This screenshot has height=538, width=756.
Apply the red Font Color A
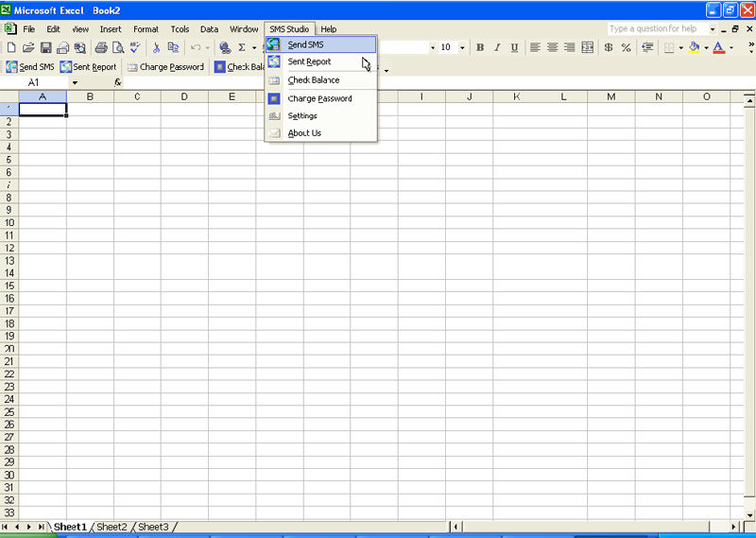click(x=719, y=47)
